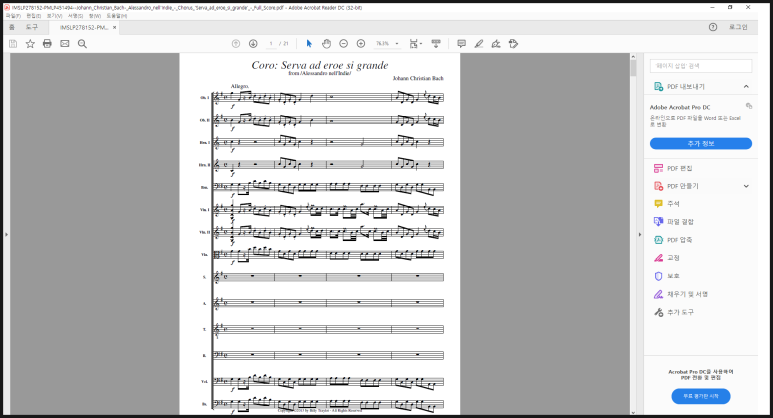Open the 보기 menu
The image size is (773, 418).
tap(54, 16)
